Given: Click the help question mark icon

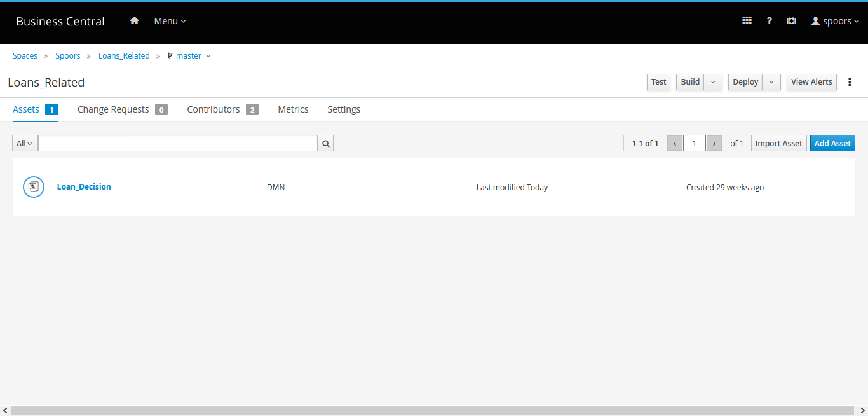Looking at the screenshot, I should (x=769, y=21).
